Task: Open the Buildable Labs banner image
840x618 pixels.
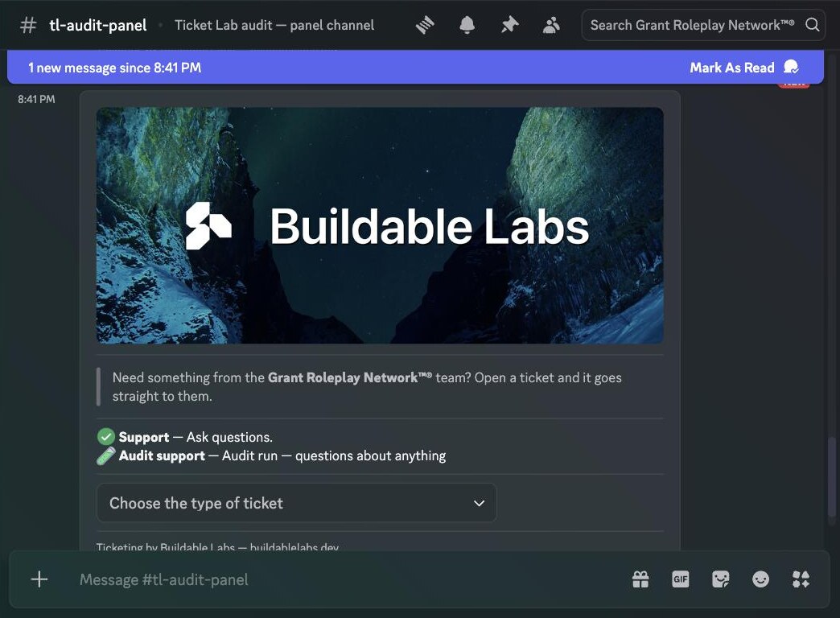Action: tap(380, 225)
